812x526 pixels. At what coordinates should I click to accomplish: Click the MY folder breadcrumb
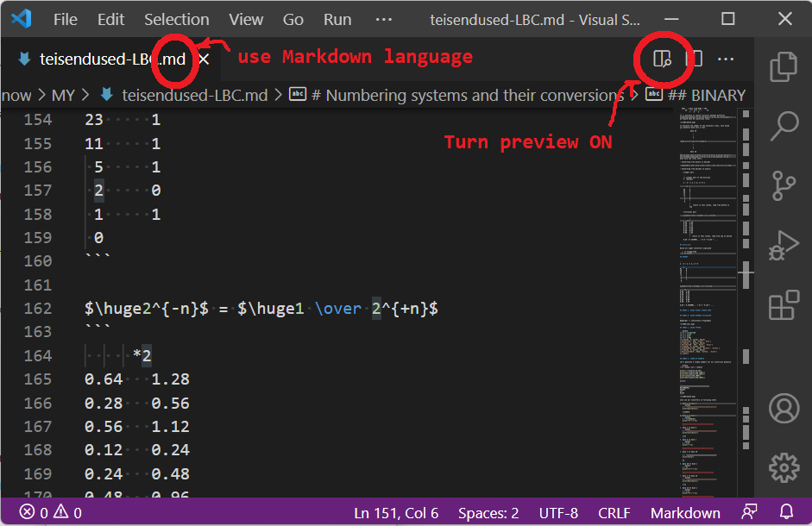(x=63, y=95)
